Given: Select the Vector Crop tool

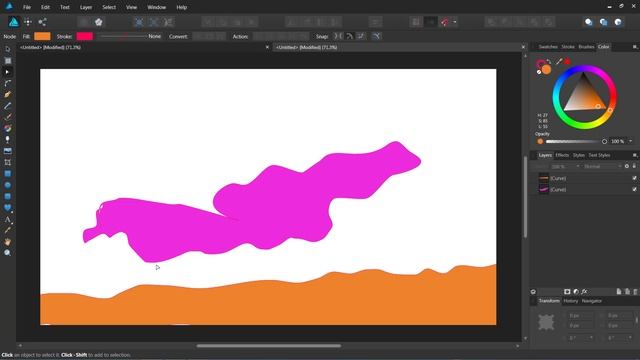Looking at the screenshot, I should tap(7, 162).
